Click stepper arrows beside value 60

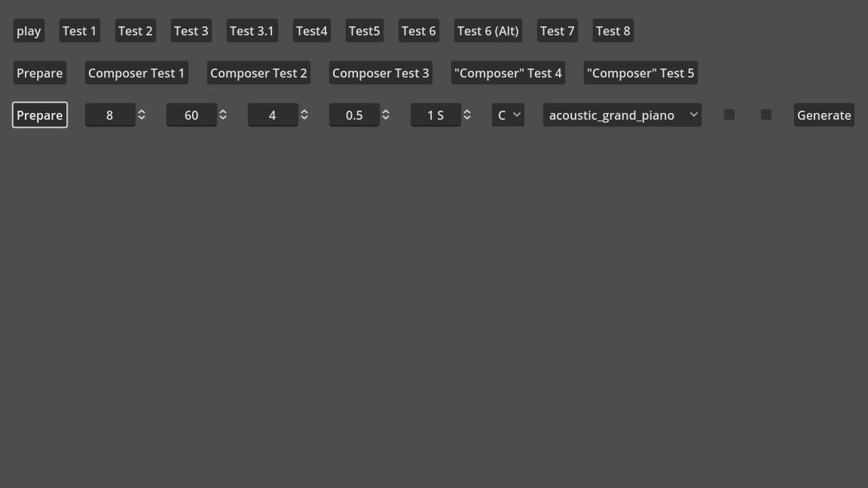[x=223, y=114]
